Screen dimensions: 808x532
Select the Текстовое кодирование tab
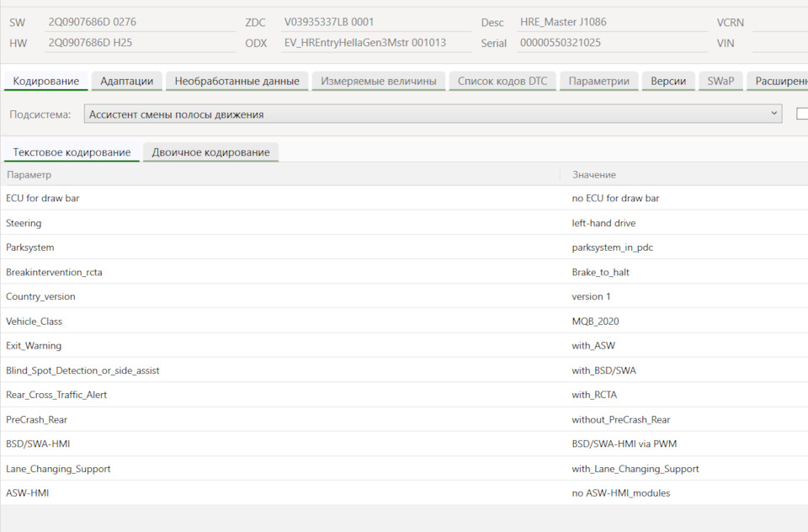72,152
